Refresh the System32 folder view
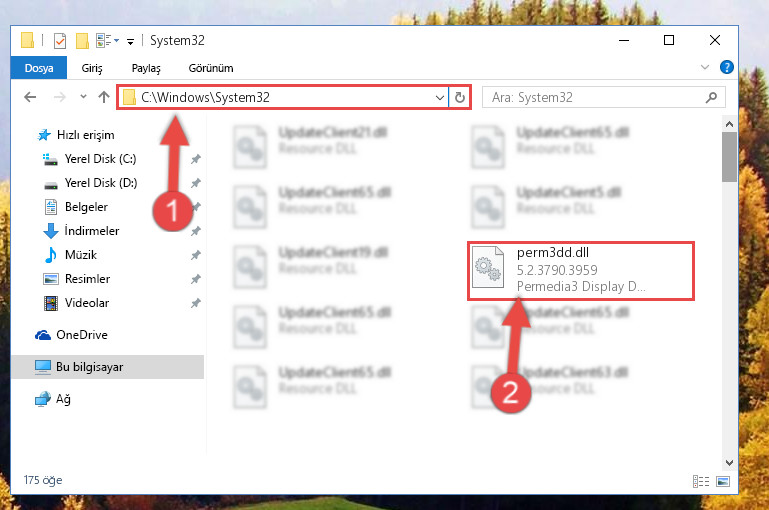769x510 pixels. (460, 98)
